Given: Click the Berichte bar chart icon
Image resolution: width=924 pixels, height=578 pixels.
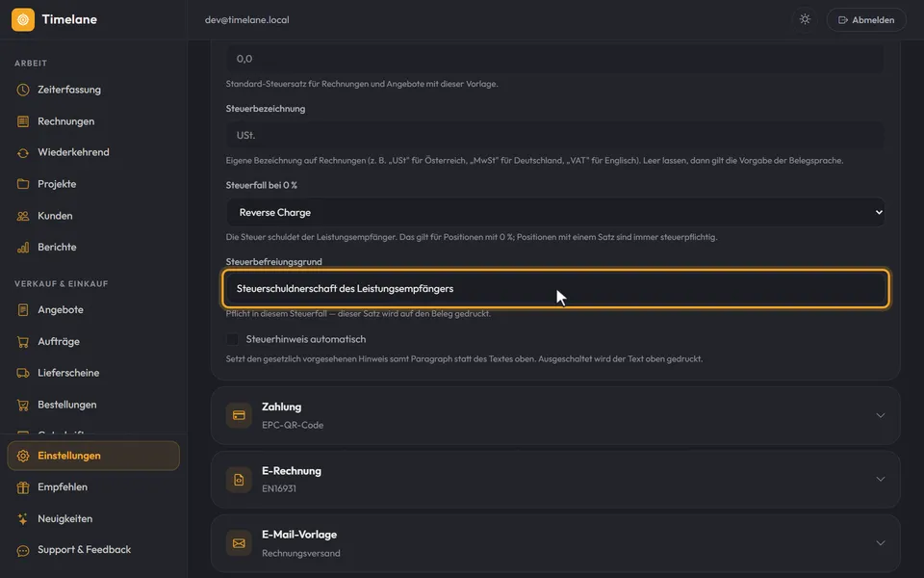Looking at the screenshot, I should pos(23,248).
